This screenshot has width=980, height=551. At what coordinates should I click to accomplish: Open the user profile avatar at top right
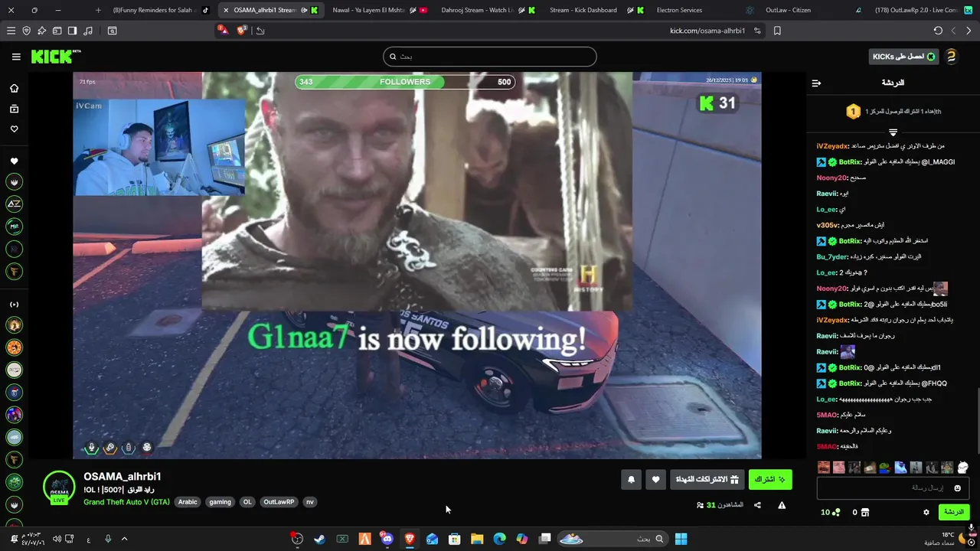[951, 57]
